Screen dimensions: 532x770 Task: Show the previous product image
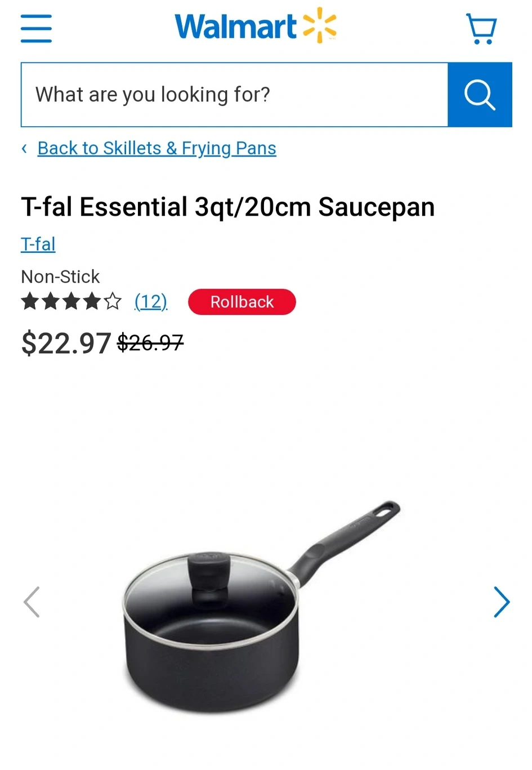click(x=32, y=602)
